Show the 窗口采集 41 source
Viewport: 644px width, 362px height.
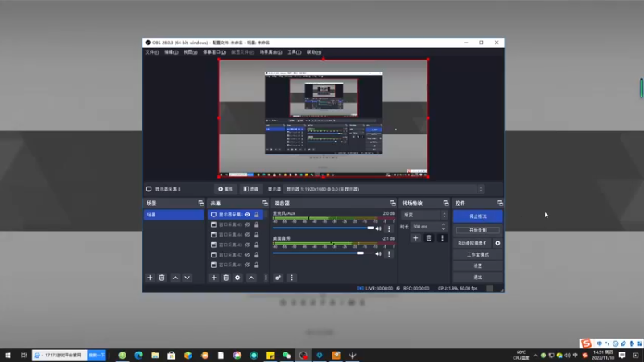[247, 265]
